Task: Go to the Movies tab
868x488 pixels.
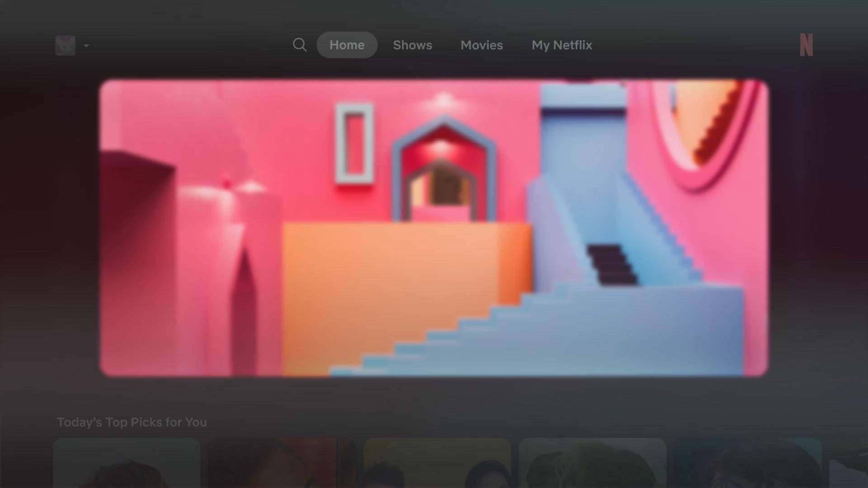Action: pyautogui.click(x=481, y=45)
